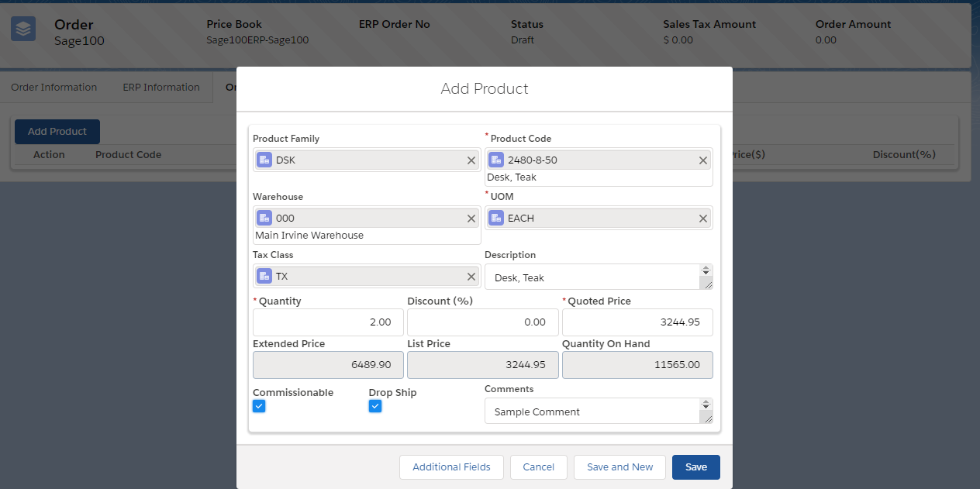Clear the 2480-8-50 Product Code selection
Screen dimensions: 980x489
tap(703, 160)
